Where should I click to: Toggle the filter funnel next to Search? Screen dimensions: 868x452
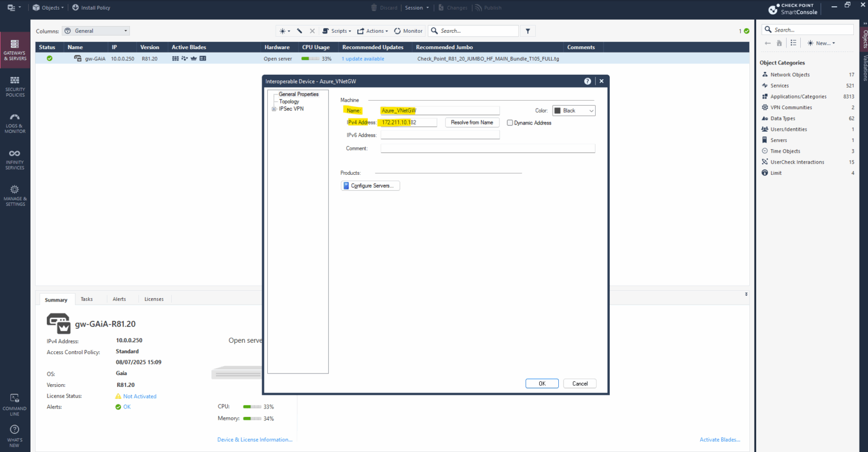(527, 31)
